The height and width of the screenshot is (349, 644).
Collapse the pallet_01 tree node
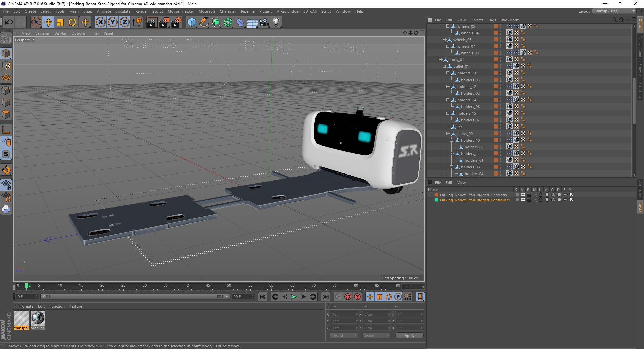(444, 66)
